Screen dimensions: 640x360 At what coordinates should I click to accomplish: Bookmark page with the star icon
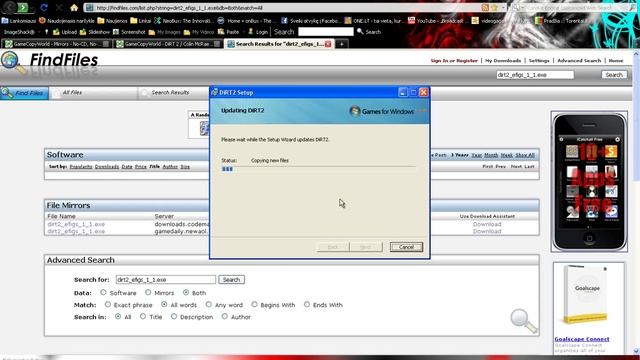pyautogui.click(x=494, y=8)
